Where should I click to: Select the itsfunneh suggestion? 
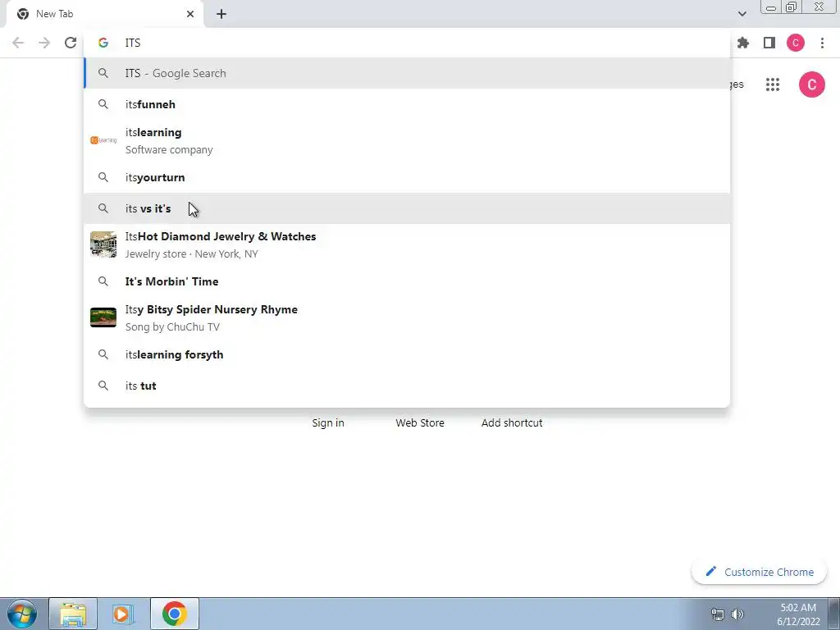tap(407, 104)
